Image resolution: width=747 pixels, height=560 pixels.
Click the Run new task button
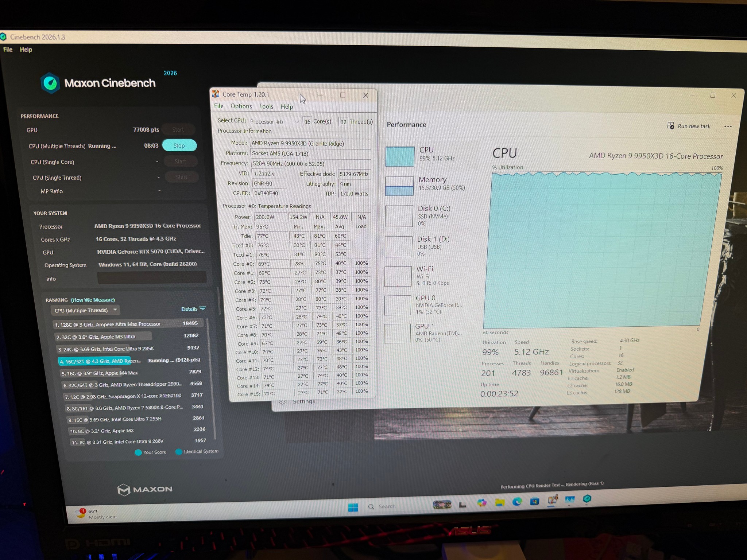pyautogui.click(x=689, y=126)
